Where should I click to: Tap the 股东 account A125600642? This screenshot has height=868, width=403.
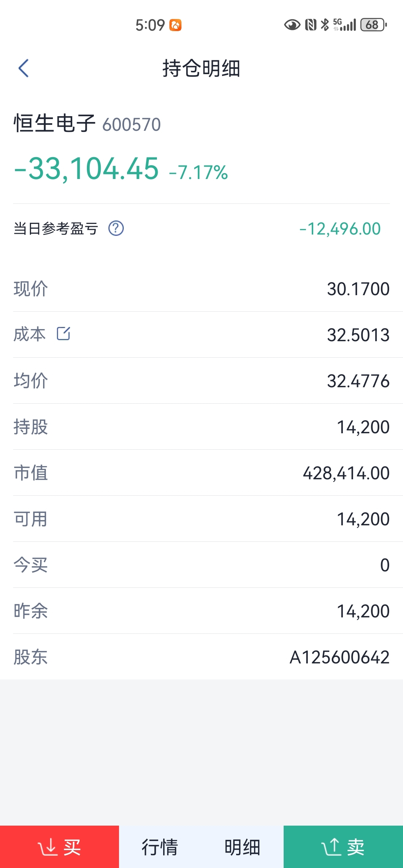(x=339, y=657)
